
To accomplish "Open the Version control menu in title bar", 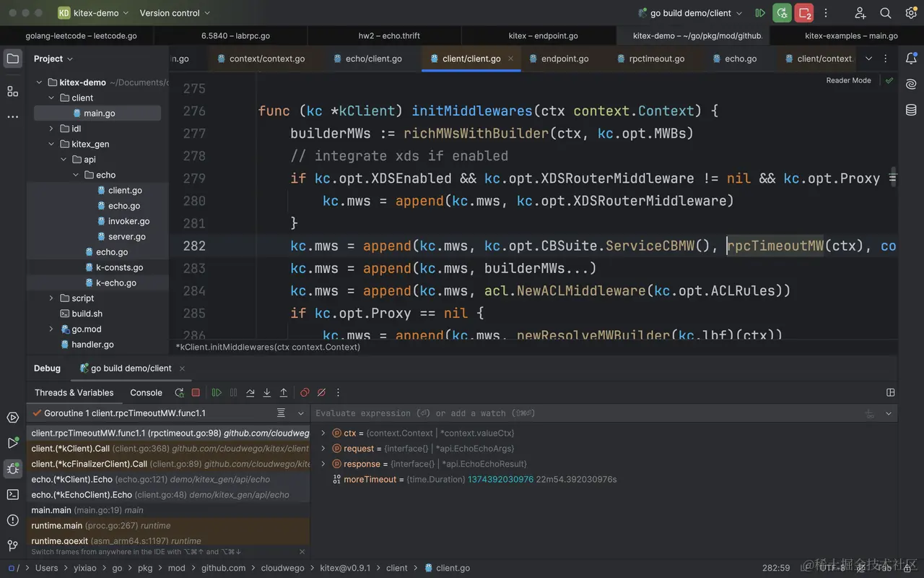I will tap(175, 13).
